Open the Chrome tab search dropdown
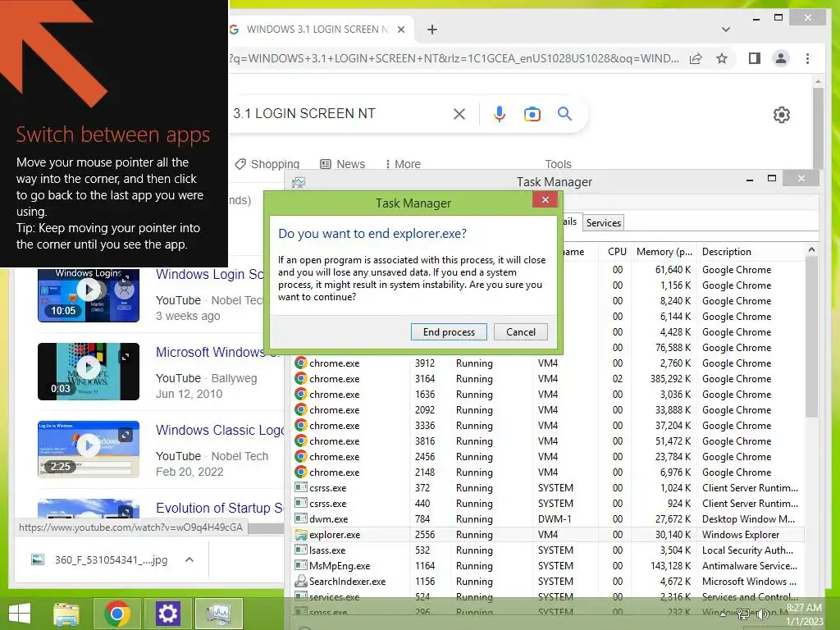The width and height of the screenshot is (840, 630). tap(726, 30)
